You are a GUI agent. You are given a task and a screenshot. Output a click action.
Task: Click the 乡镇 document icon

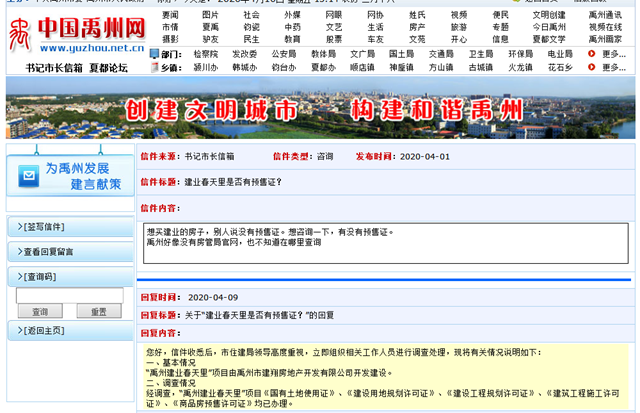click(154, 67)
